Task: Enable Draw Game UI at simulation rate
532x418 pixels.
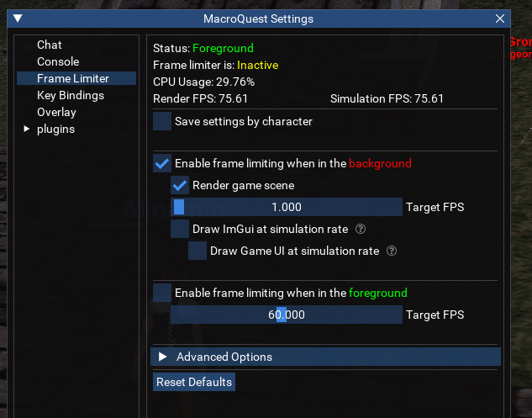Action: coord(198,251)
